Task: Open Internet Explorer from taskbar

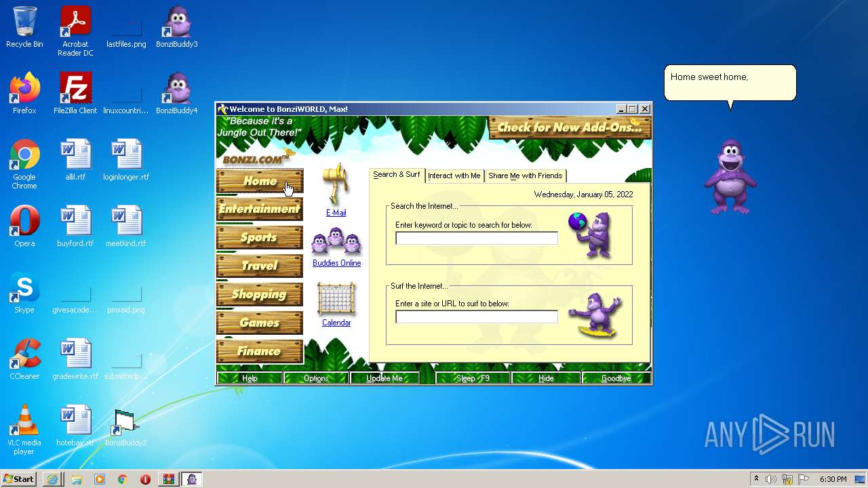Action: point(53,479)
